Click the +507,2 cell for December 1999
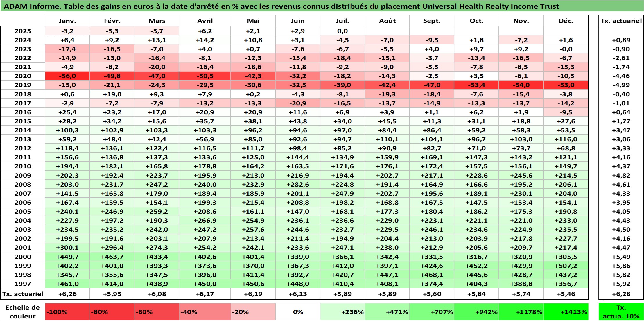 pyautogui.click(x=566, y=266)
